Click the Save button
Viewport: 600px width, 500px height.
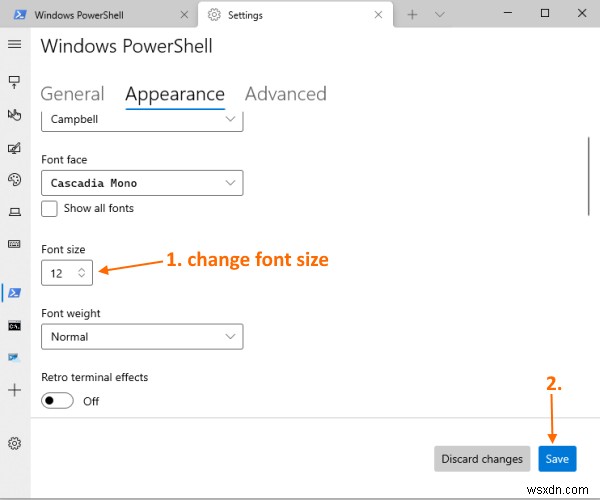[557, 459]
